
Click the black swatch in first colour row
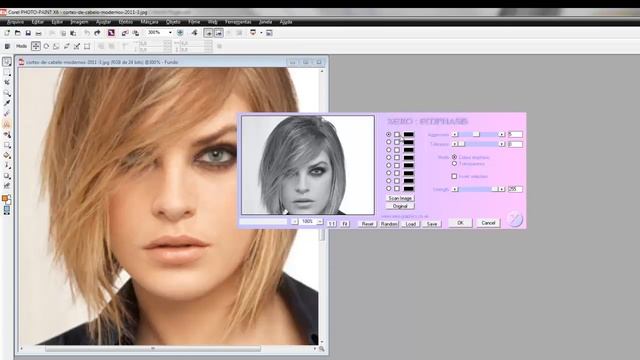(x=409, y=134)
